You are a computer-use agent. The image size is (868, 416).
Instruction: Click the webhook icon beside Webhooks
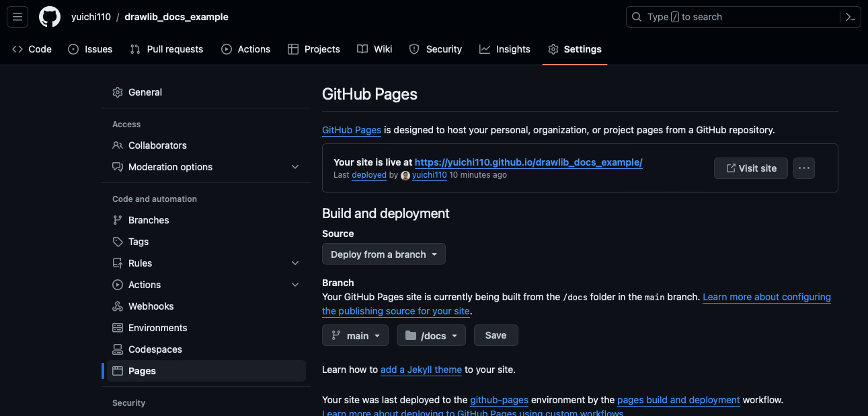[x=118, y=306]
